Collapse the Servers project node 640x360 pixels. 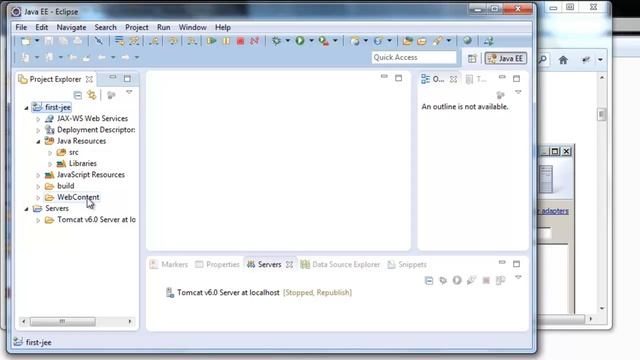click(x=27, y=209)
